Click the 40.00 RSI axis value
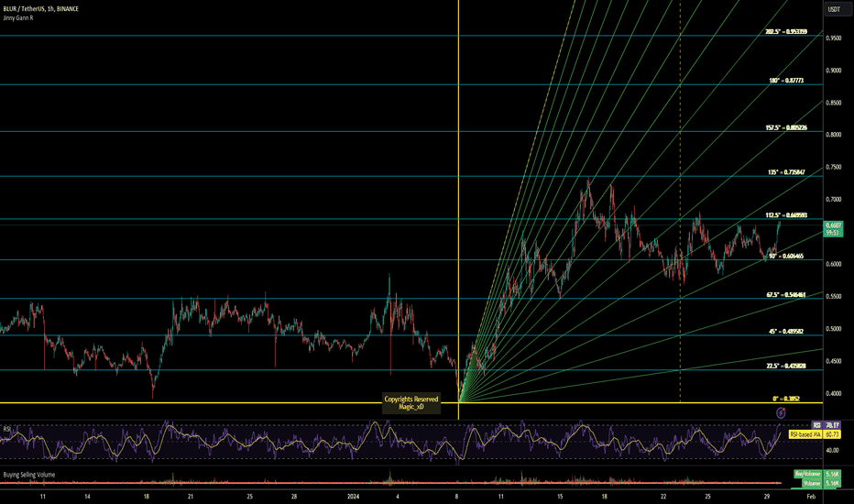854x504 pixels. (x=832, y=451)
